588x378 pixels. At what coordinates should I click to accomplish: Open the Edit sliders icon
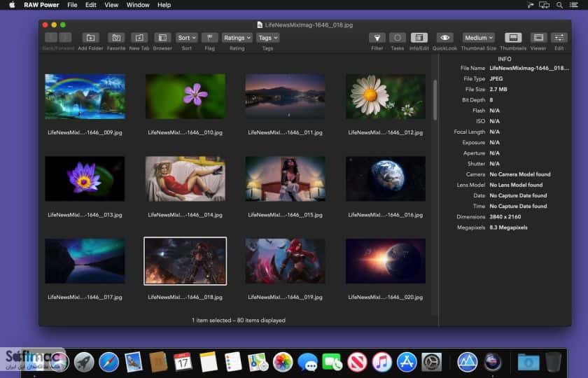[559, 38]
